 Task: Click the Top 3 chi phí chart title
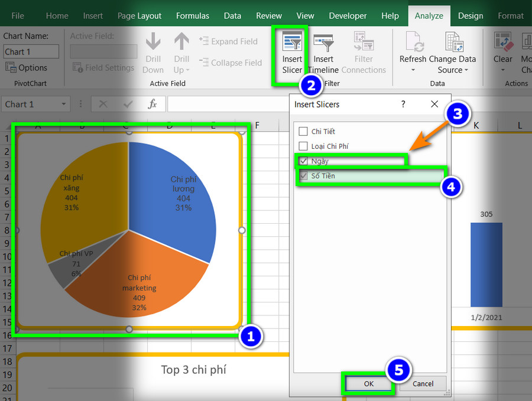coord(193,370)
